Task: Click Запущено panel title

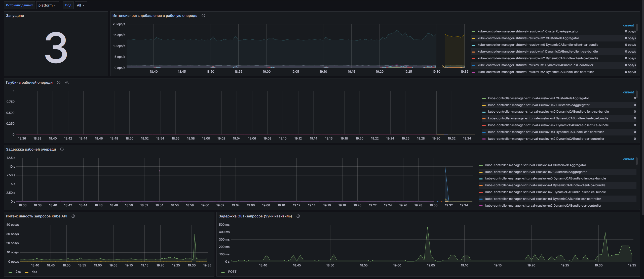Action: [x=15, y=16]
